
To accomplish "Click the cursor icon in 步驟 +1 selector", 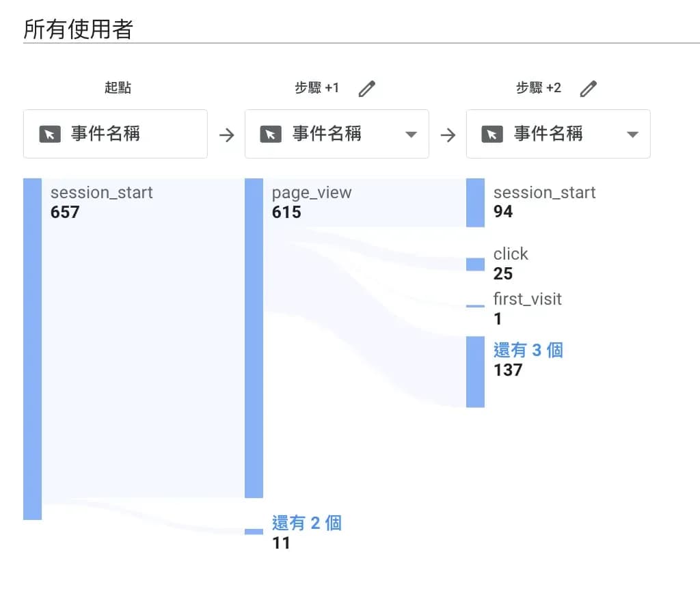I will [271, 134].
